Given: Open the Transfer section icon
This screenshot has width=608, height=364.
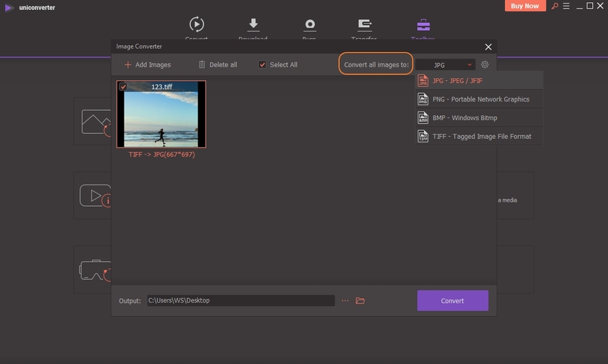Looking at the screenshot, I should [364, 24].
